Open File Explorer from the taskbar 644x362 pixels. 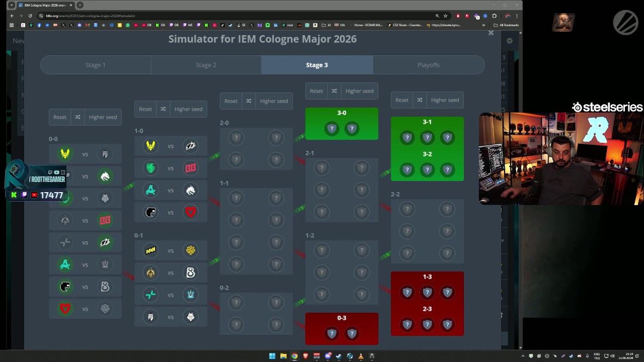point(283,356)
